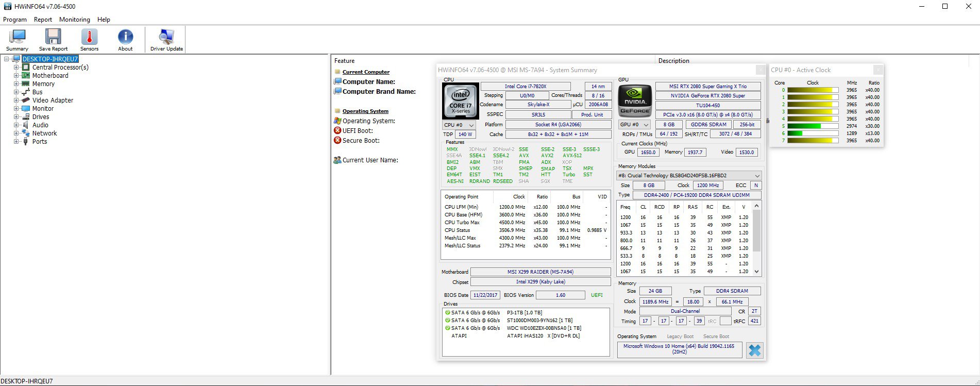Open the Summary toolbar icon

[18, 37]
